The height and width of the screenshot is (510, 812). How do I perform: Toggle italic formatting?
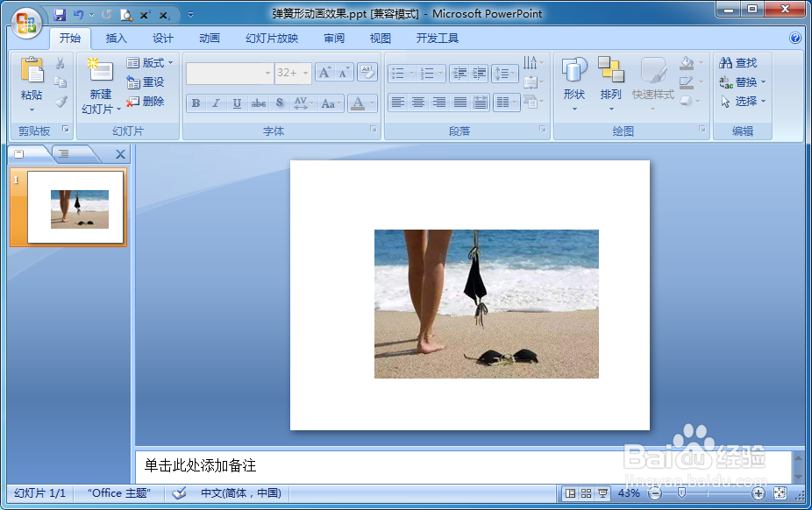pos(216,103)
